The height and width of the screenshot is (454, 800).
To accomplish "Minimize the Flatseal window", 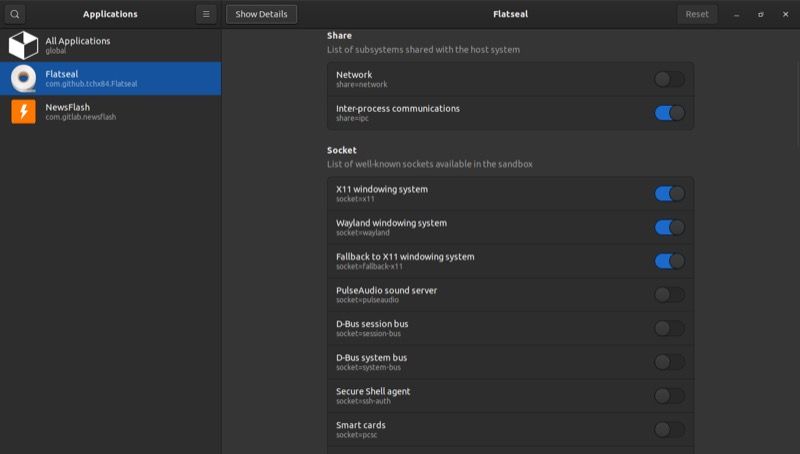I will pos(737,14).
